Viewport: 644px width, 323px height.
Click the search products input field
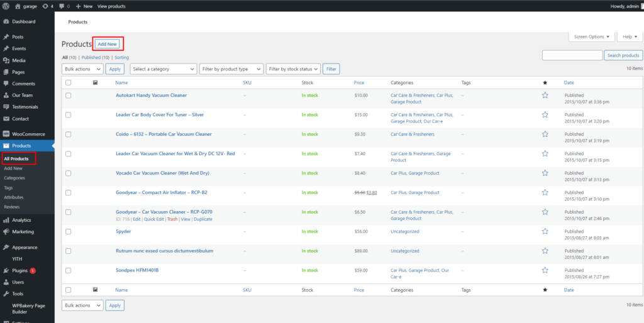(572, 55)
